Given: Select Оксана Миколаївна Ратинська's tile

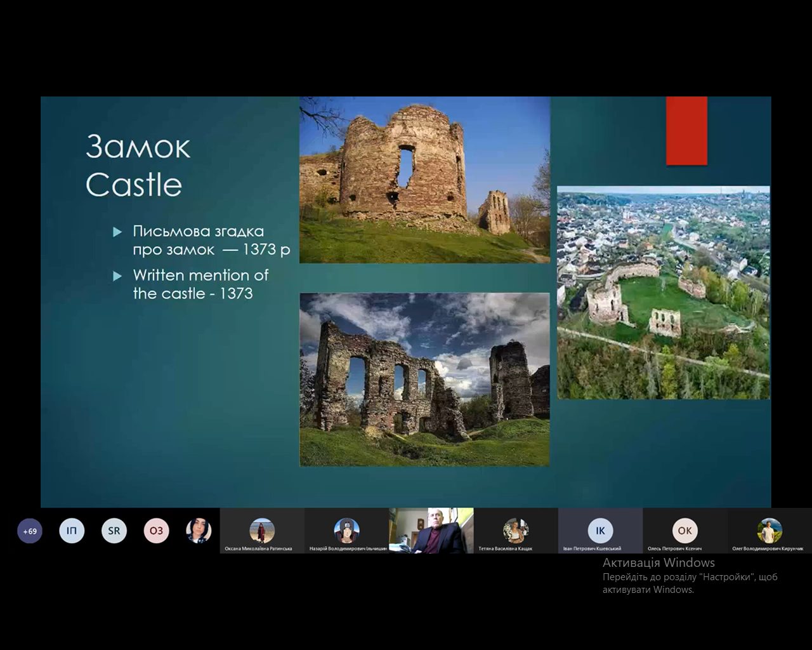Looking at the screenshot, I should click(x=262, y=531).
